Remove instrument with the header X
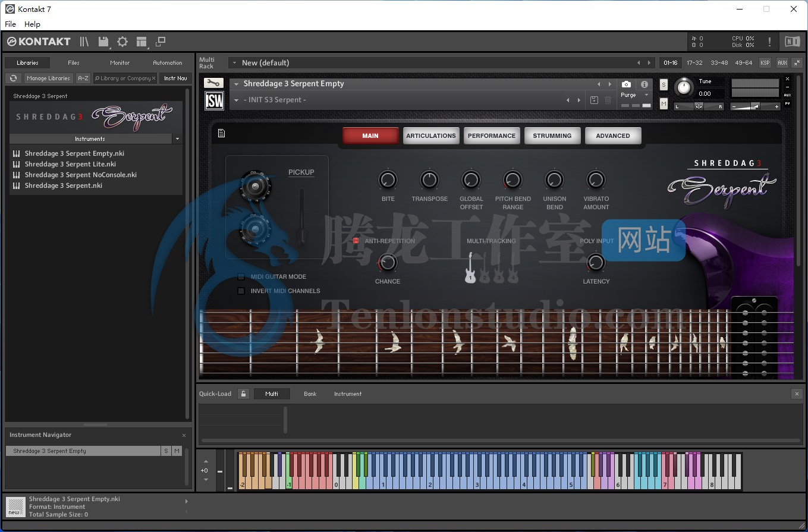This screenshot has height=532, width=808. click(787, 78)
